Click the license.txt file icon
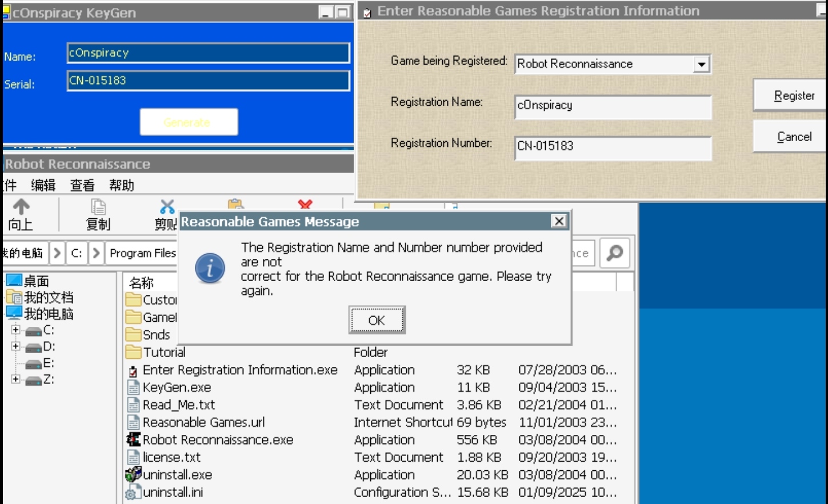The width and height of the screenshot is (828, 504). 133,457
